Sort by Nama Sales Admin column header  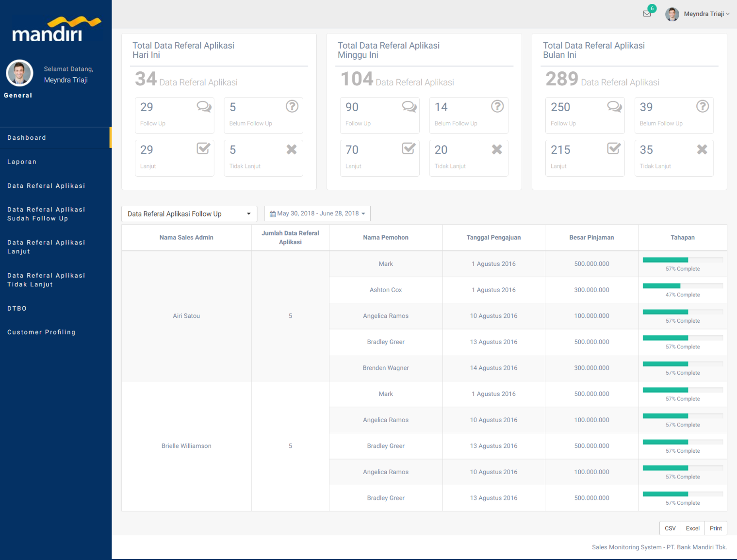186,238
